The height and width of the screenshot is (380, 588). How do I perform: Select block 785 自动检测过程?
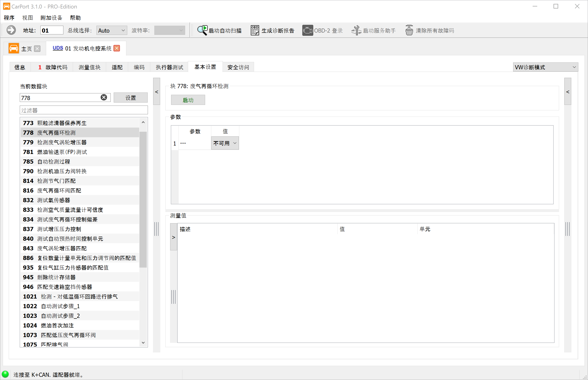[x=80, y=161]
